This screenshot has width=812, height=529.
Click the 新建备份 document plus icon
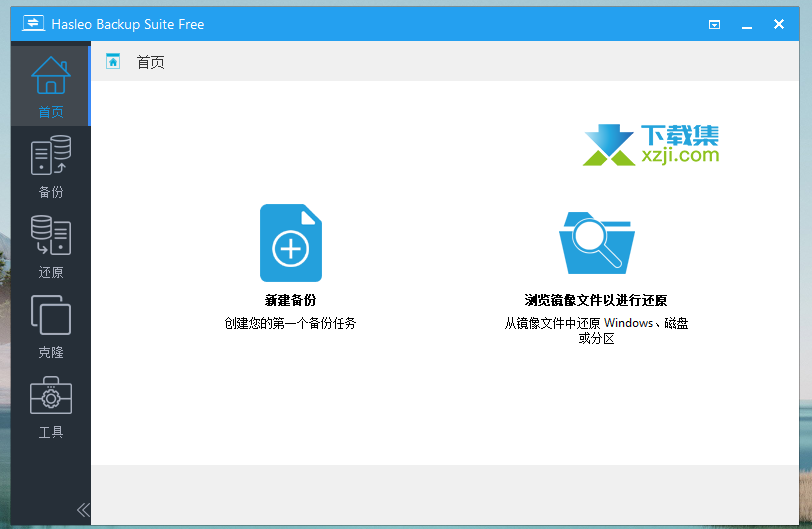tap(291, 243)
